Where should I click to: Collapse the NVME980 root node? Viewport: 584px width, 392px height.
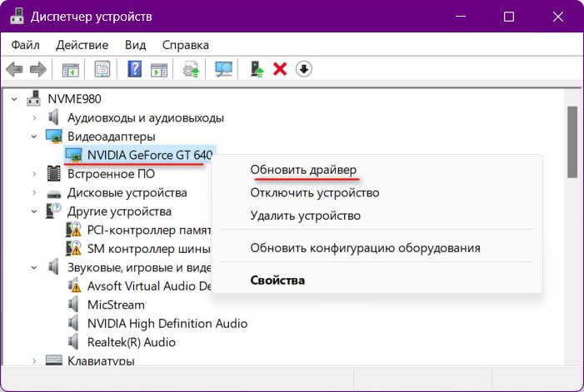14,99
